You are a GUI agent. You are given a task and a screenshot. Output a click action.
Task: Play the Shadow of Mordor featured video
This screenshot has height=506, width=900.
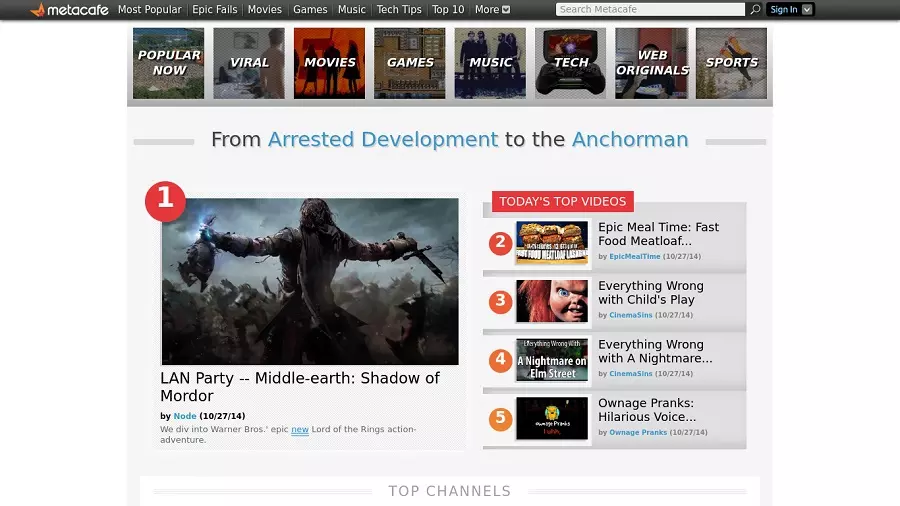click(310, 281)
